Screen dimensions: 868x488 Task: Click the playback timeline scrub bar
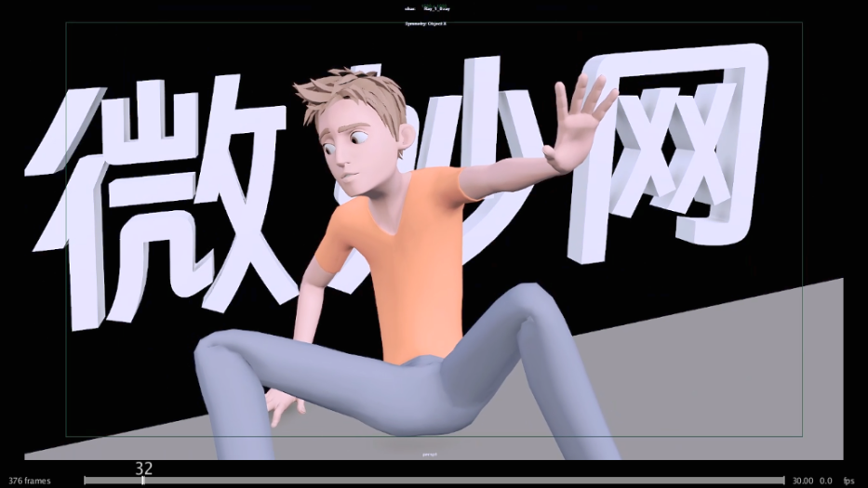[434, 481]
